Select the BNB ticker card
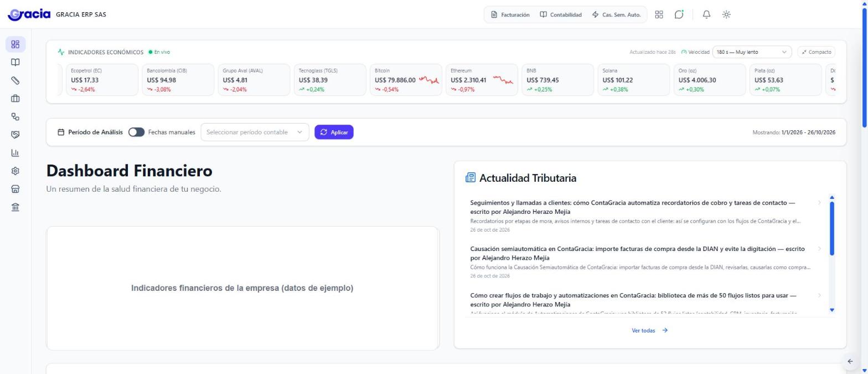The height and width of the screenshot is (374, 868). 557,80
